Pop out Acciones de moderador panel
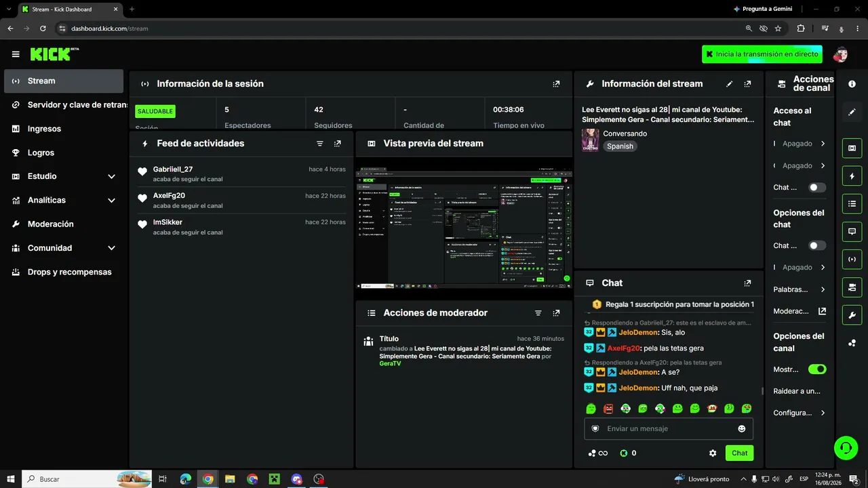Image resolution: width=868 pixels, height=488 pixels. [x=556, y=313]
